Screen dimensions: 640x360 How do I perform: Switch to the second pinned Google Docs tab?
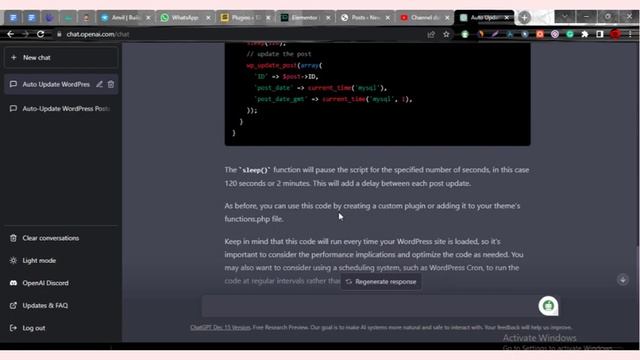click(31, 18)
